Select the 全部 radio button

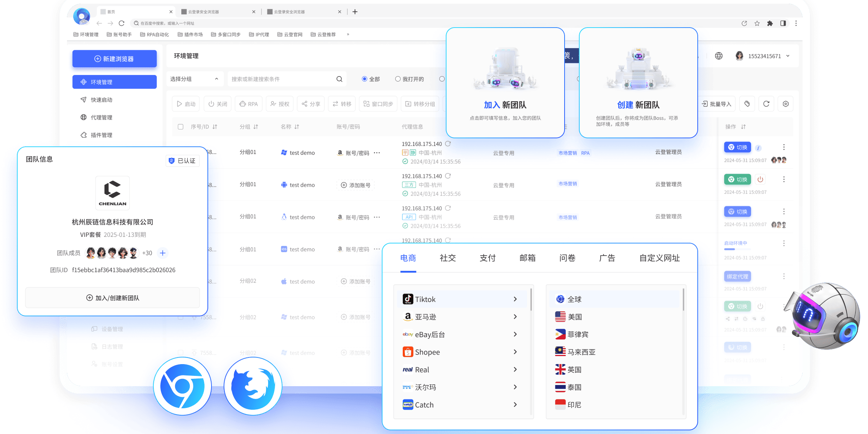364,79
